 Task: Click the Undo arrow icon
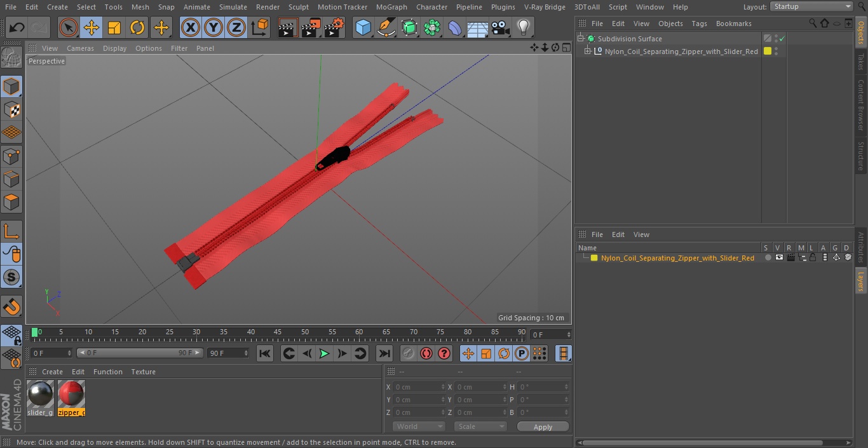pyautogui.click(x=17, y=27)
